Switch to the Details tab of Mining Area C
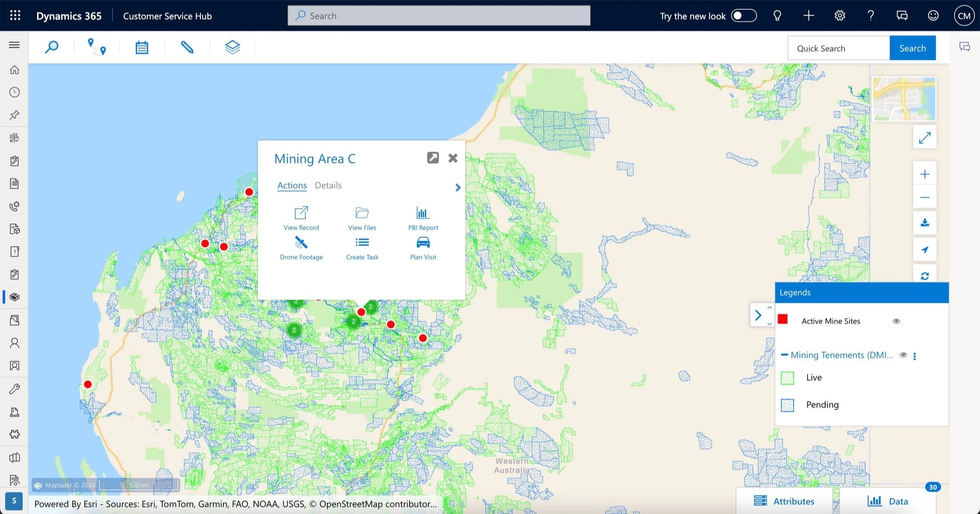 pos(328,185)
